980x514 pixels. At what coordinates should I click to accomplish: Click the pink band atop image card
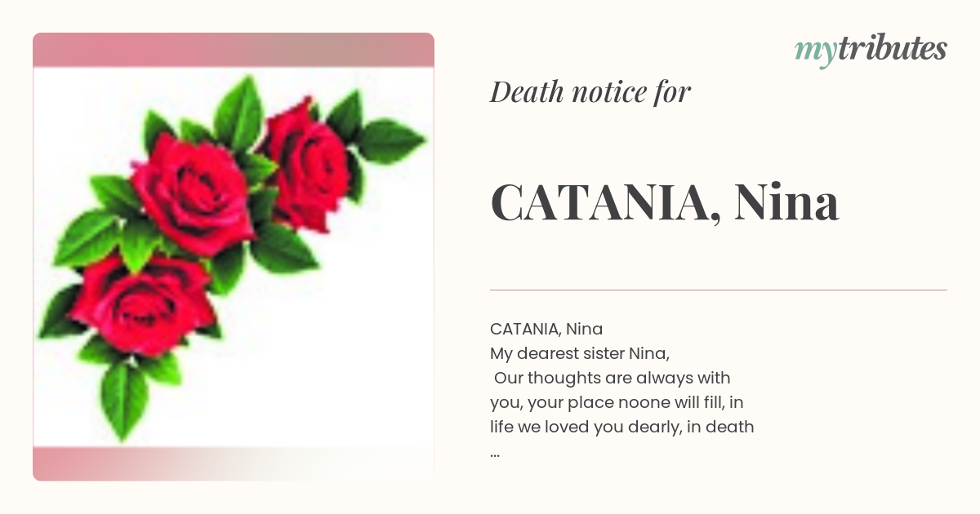[234, 50]
